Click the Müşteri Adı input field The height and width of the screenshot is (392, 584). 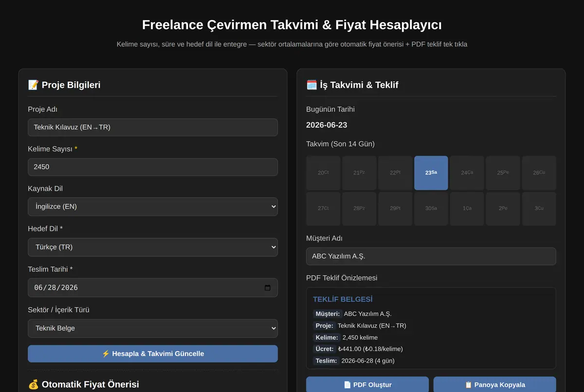pyautogui.click(x=431, y=256)
